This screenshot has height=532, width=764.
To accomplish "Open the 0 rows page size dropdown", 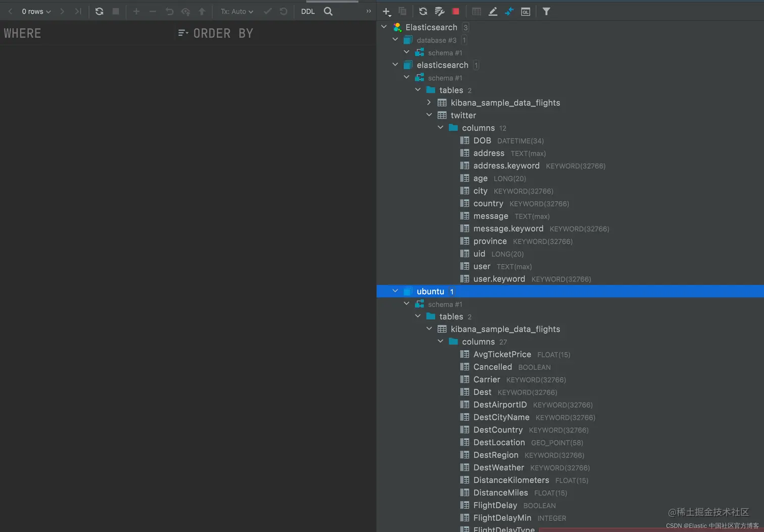I will (35, 11).
